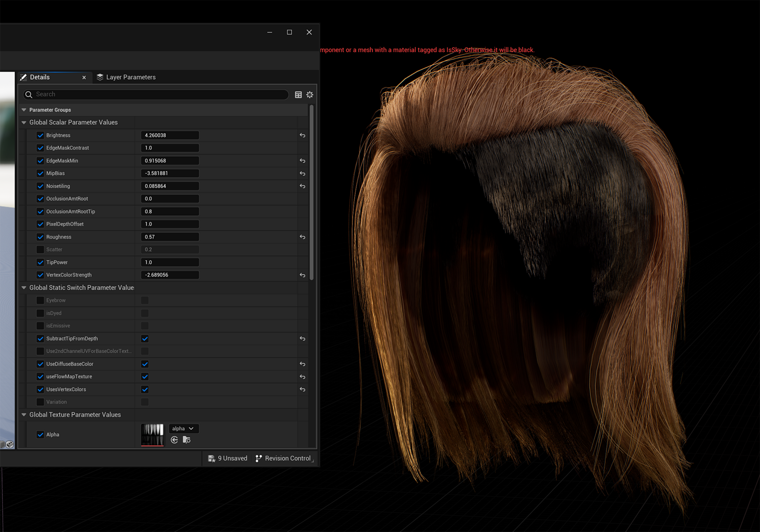The height and width of the screenshot is (532, 760).
Task: Reset Brightness value to default arrow
Action: [302, 135]
